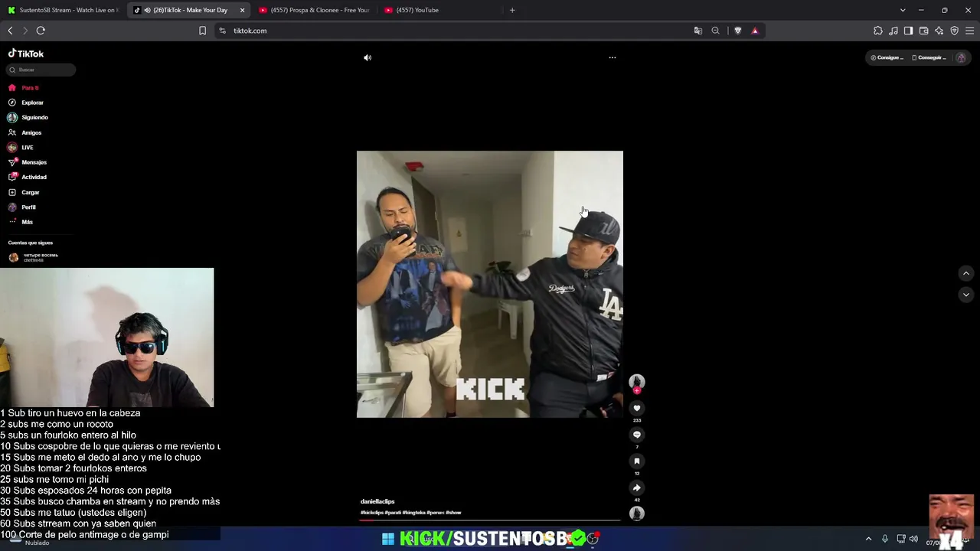Go to next video arrow
The width and height of the screenshot is (980, 551).
(x=966, y=295)
